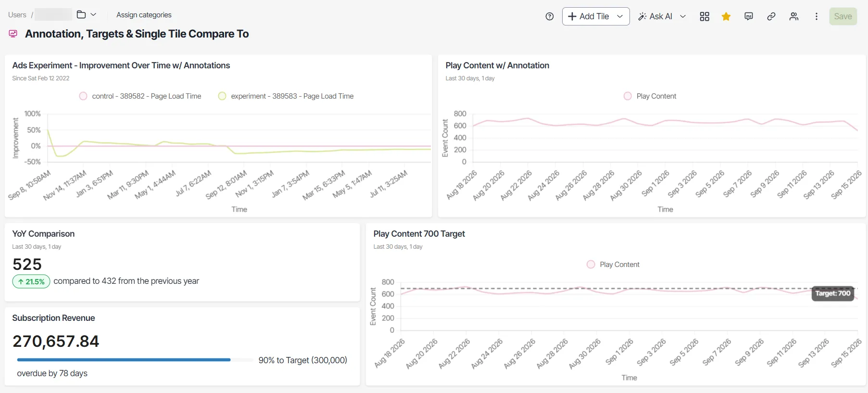Click the dashboard title text
This screenshot has width=868, height=393.
pyautogui.click(x=137, y=34)
